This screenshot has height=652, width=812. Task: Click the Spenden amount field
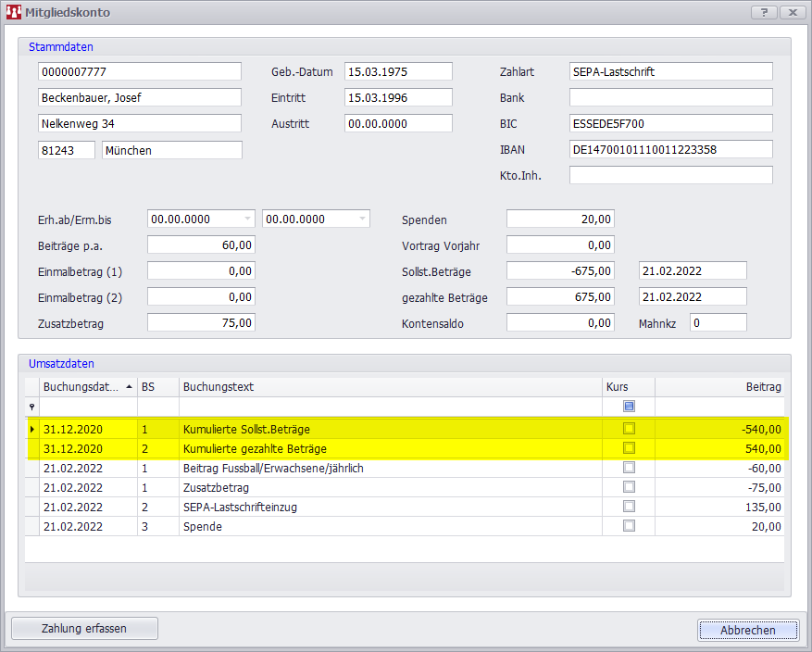click(x=560, y=219)
